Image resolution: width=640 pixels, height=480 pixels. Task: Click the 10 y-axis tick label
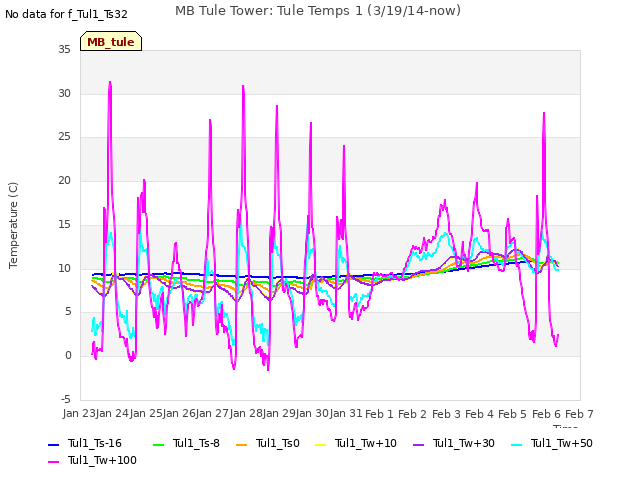pyautogui.click(x=64, y=268)
